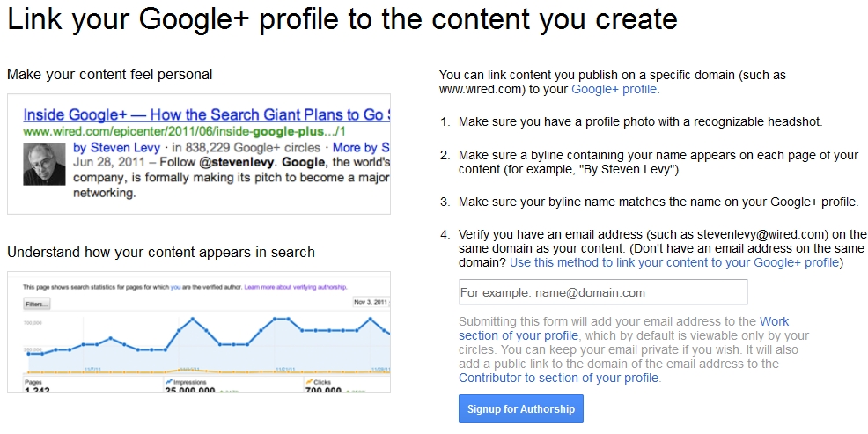
Task: Open the Nov 3, 2011 date selector
Action: (x=371, y=302)
